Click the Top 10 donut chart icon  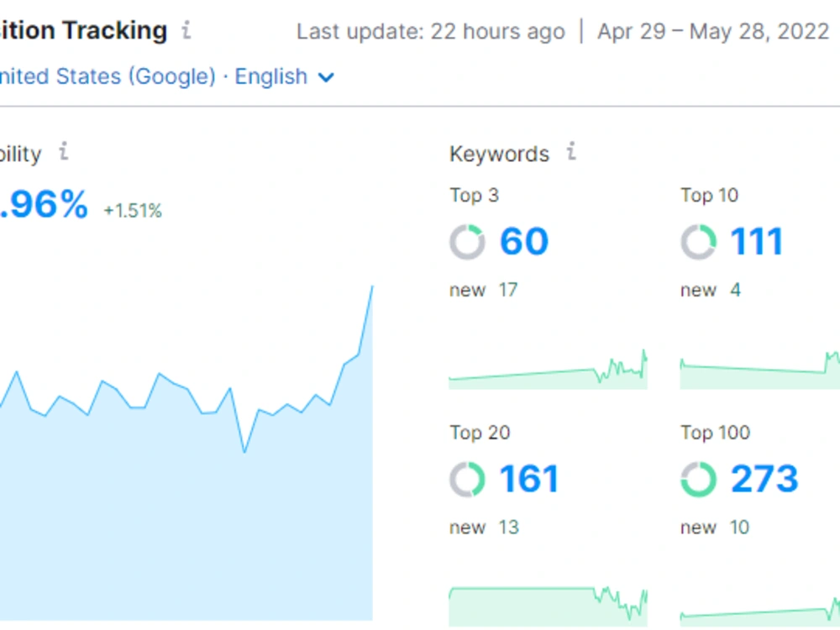click(699, 242)
